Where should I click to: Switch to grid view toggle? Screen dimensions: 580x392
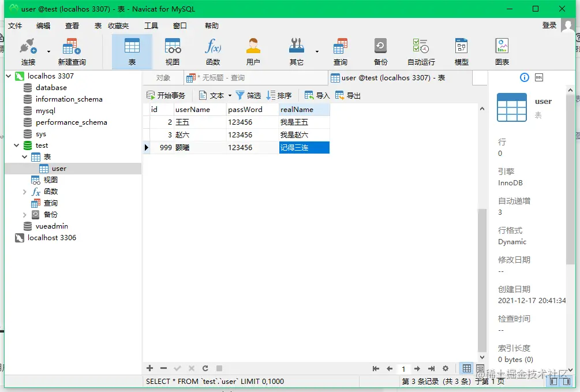467,368
